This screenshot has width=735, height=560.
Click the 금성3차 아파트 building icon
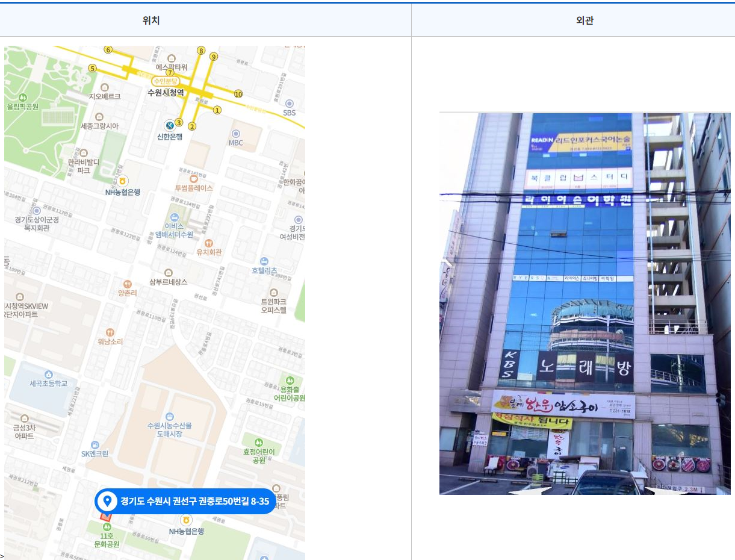coord(25,418)
